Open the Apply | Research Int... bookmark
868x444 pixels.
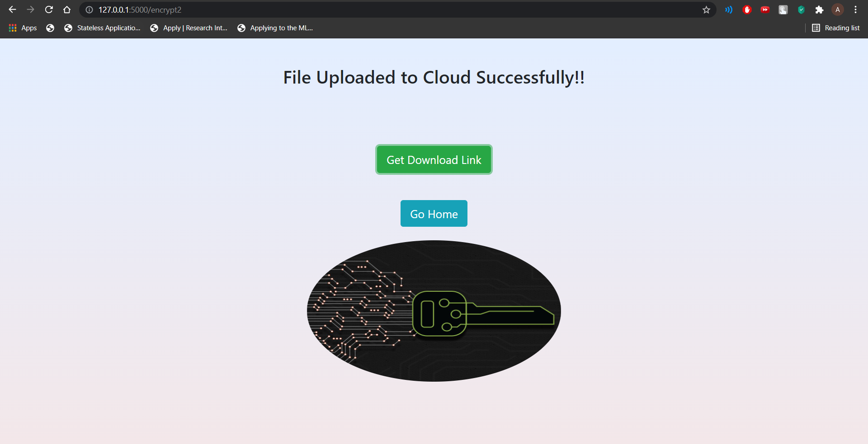click(x=189, y=28)
